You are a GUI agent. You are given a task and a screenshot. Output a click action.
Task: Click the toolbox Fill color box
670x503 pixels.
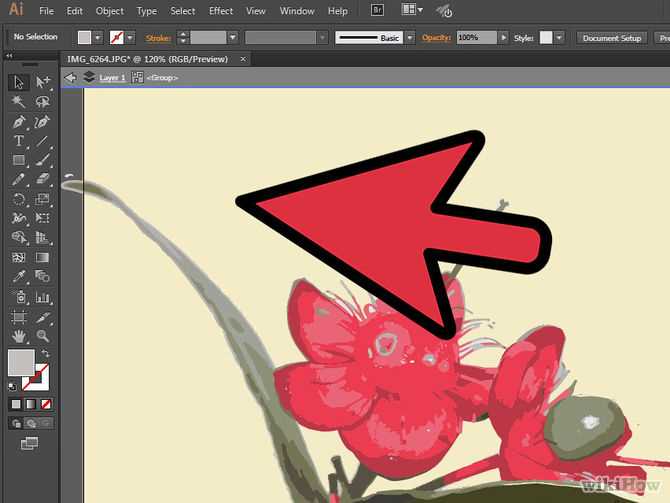(21, 362)
